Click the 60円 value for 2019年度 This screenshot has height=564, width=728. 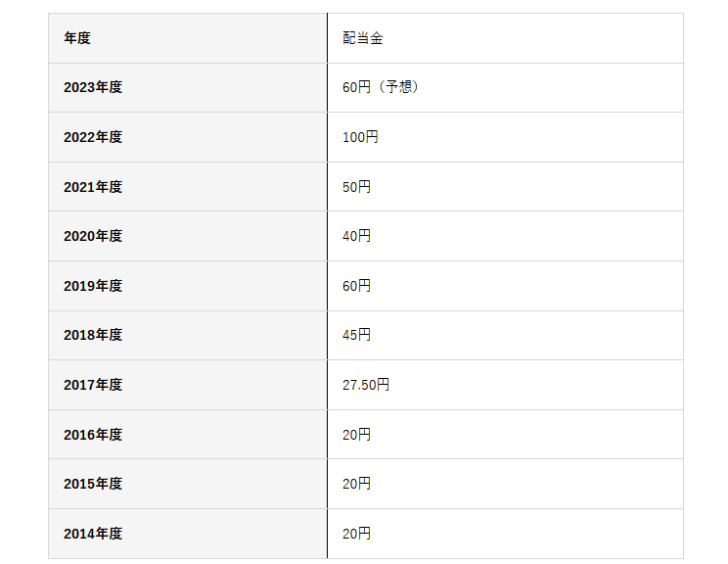pos(356,286)
